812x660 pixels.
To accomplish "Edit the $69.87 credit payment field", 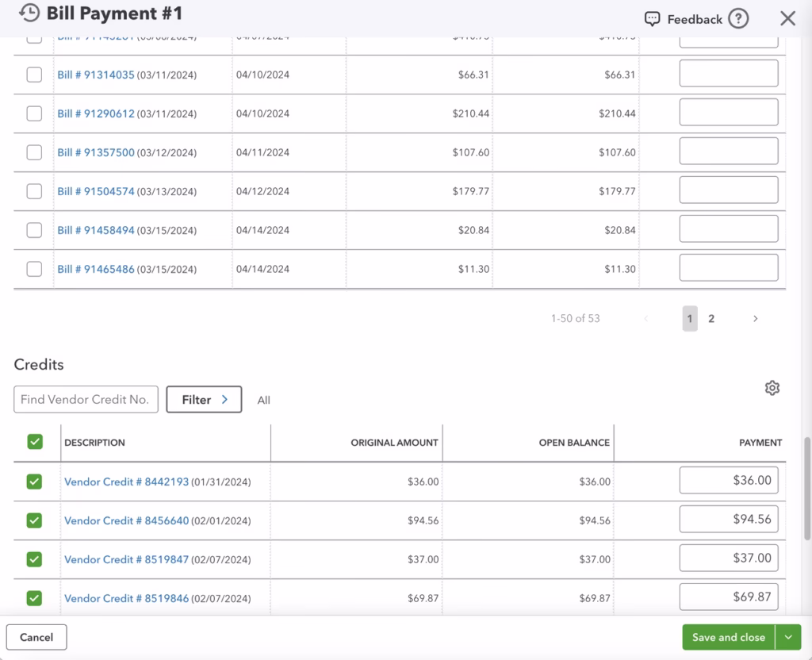I will pos(729,597).
